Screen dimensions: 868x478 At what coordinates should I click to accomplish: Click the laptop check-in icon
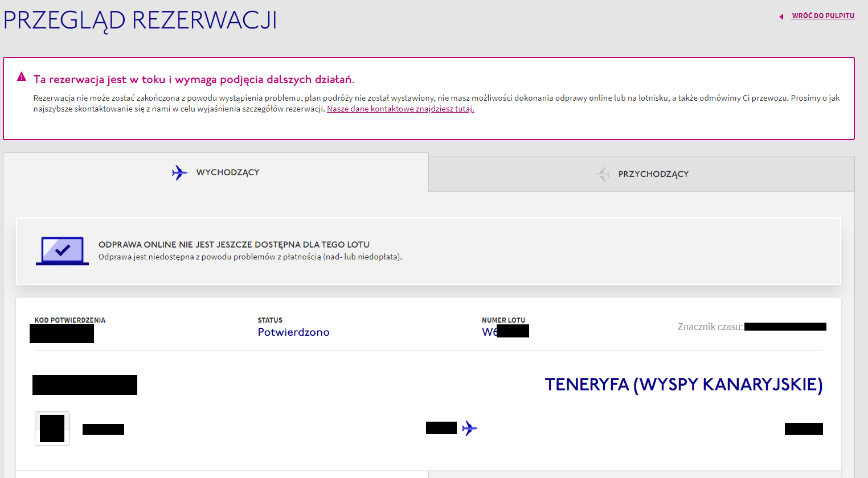(62, 251)
